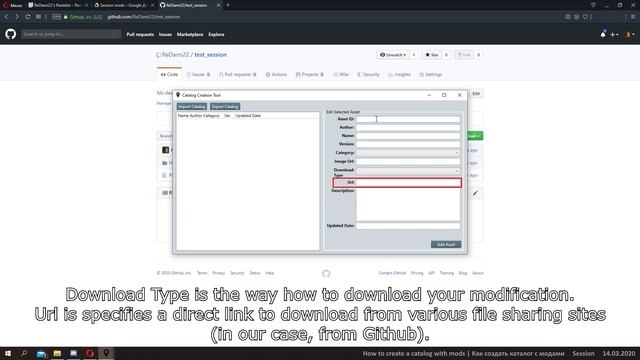Focus the Image Url input field
Image resolution: width=640 pixels, height=360 pixels.
408,162
